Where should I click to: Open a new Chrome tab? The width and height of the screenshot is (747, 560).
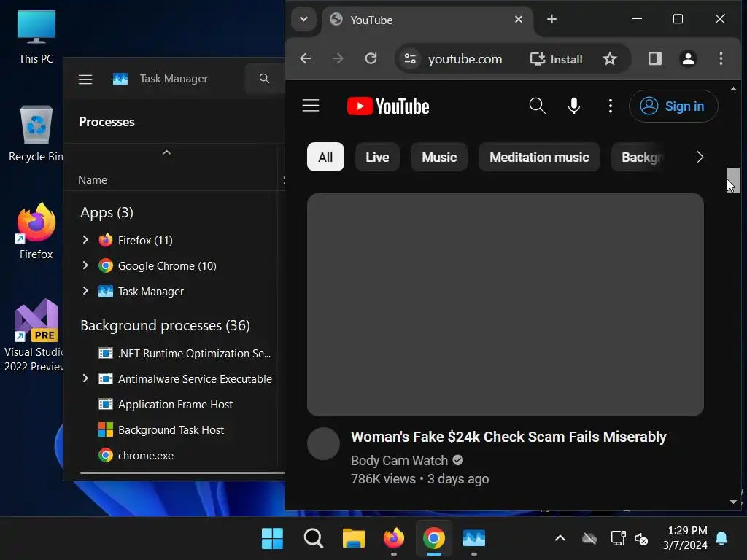point(551,19)
